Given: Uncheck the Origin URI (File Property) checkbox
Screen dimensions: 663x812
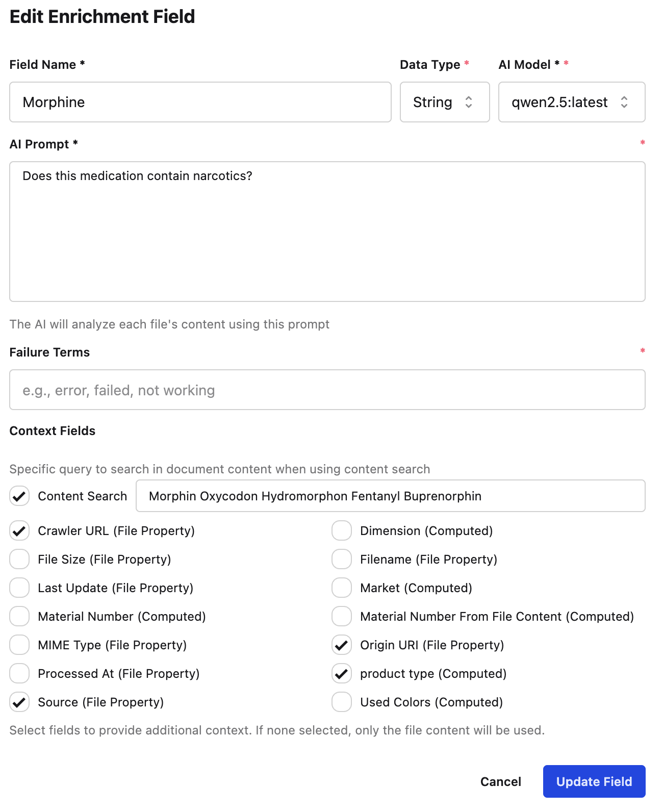Looking at the screenshot, I should point(341,645).
